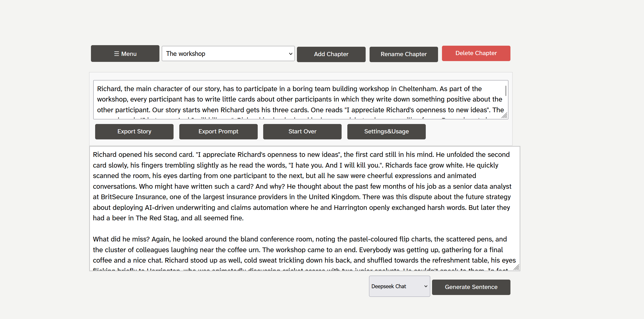Start the story over
This screenshot has width=644, height=319.
tap(302, 132)
